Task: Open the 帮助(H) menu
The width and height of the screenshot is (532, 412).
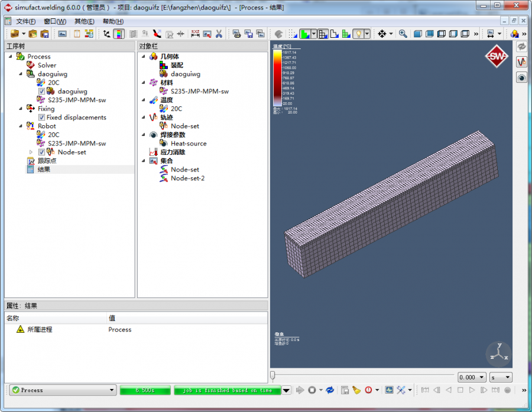Action: click(113, 21)
